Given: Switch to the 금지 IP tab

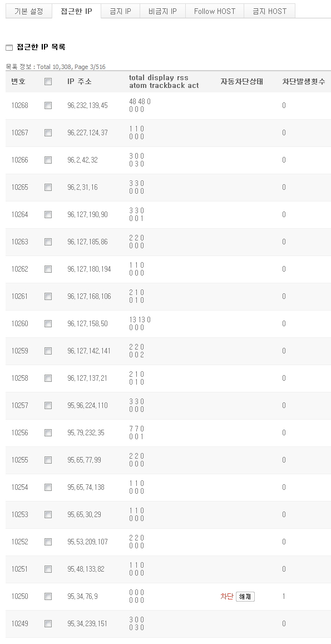Looking at the screenshot, I should (x=120, y=11).
